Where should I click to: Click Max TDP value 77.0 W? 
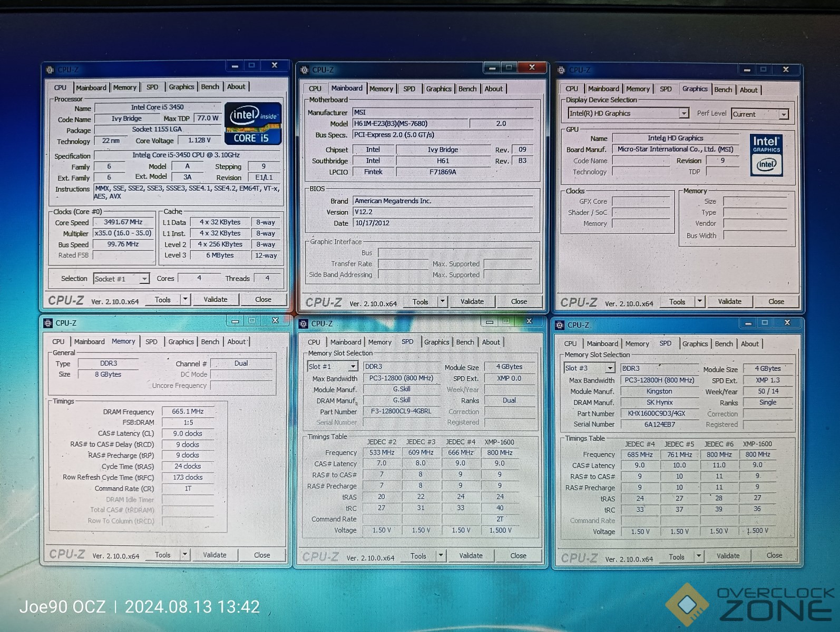pyautogui.click(x=208, y=118)
